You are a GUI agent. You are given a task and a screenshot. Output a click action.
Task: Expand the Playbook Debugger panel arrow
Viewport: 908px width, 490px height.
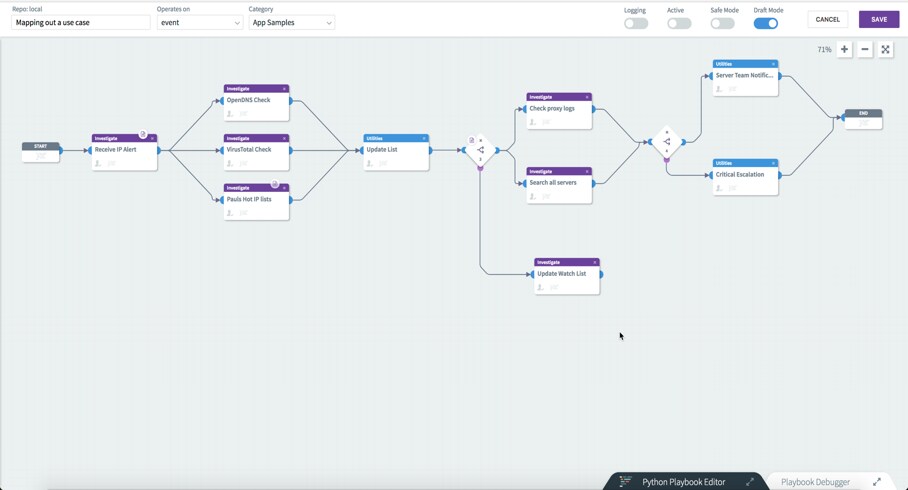tap(877, 481)
